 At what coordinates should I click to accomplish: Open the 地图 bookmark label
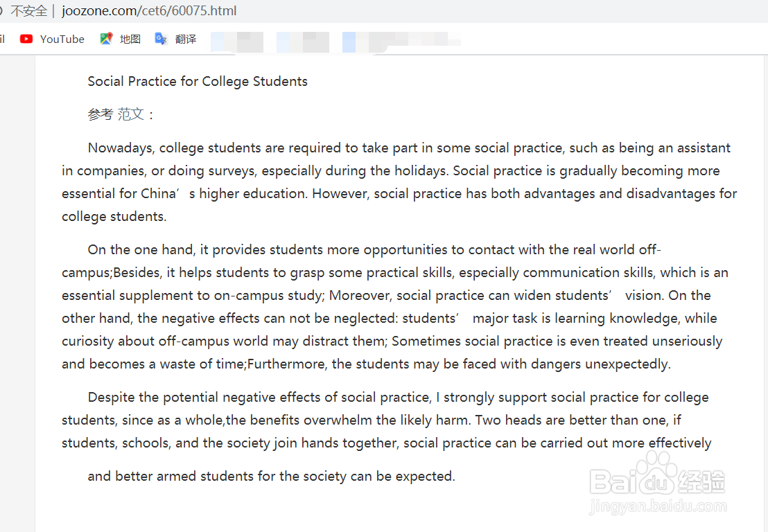pos(130,39)
